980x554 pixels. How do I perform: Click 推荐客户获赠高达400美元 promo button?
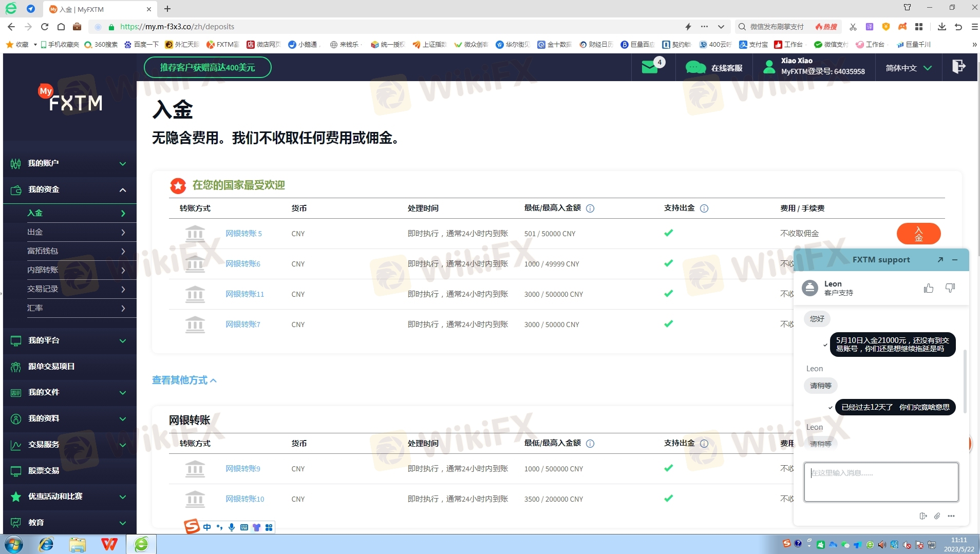click(x=208, y=67)
